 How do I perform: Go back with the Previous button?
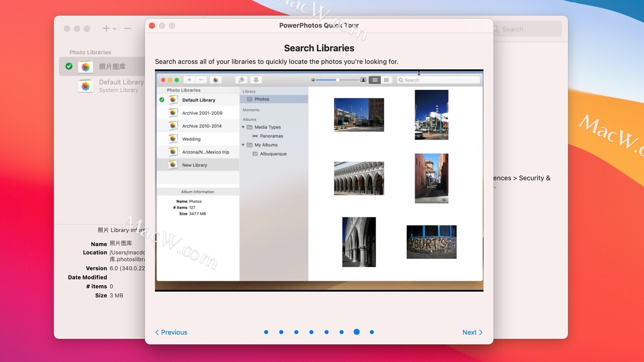click(x=171, y=332)
